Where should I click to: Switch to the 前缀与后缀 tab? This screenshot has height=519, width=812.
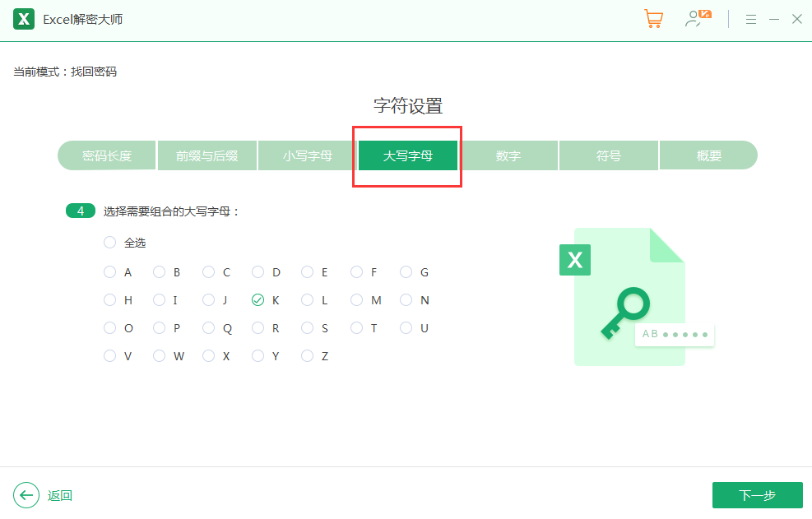207,155
